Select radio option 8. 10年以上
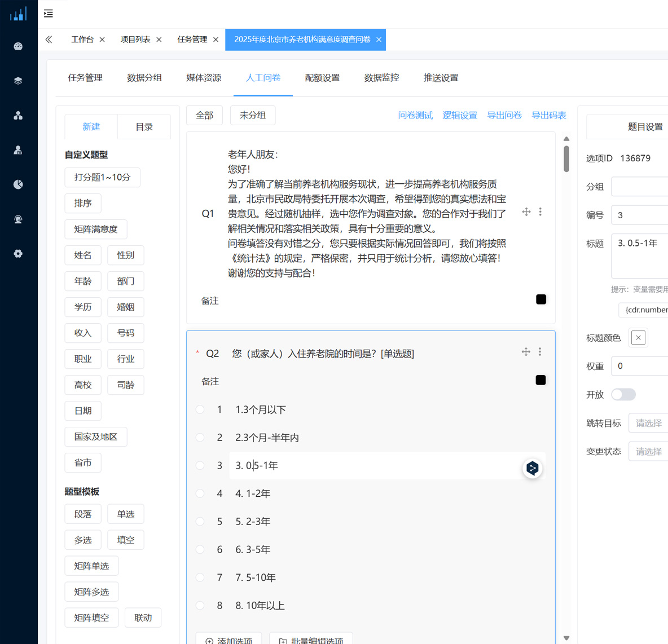This screenshot has height=644, width=668. (200, 605)
